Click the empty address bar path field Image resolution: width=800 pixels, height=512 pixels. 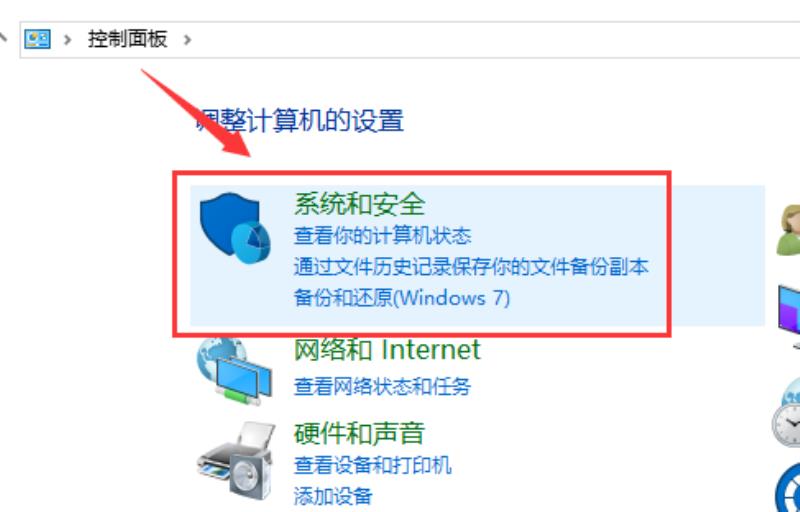pyautogui.click(x=495, y=39)
